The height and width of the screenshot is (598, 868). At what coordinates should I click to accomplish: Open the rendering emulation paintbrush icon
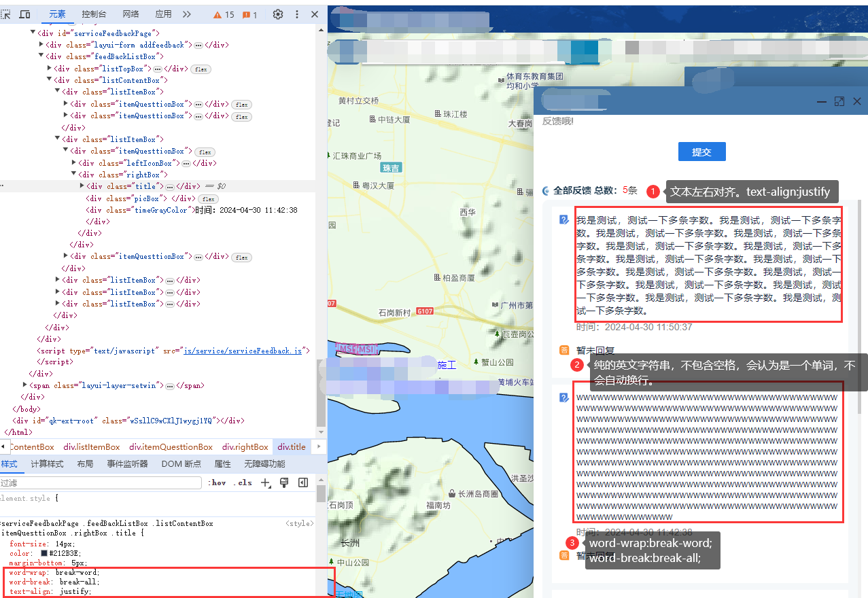[284, 482]
